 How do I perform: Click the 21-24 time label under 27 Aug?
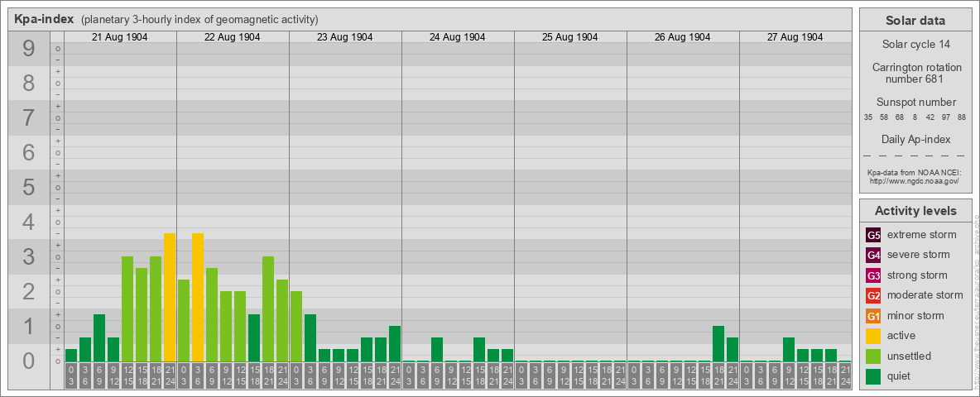[x=845, y=375]
